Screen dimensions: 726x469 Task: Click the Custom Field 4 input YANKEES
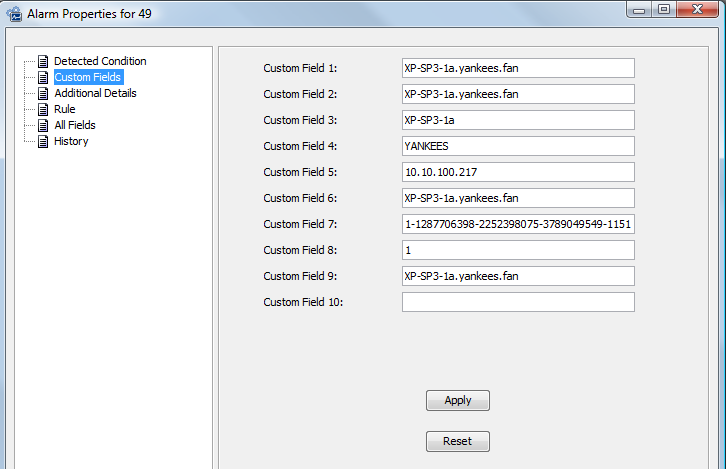518,146
